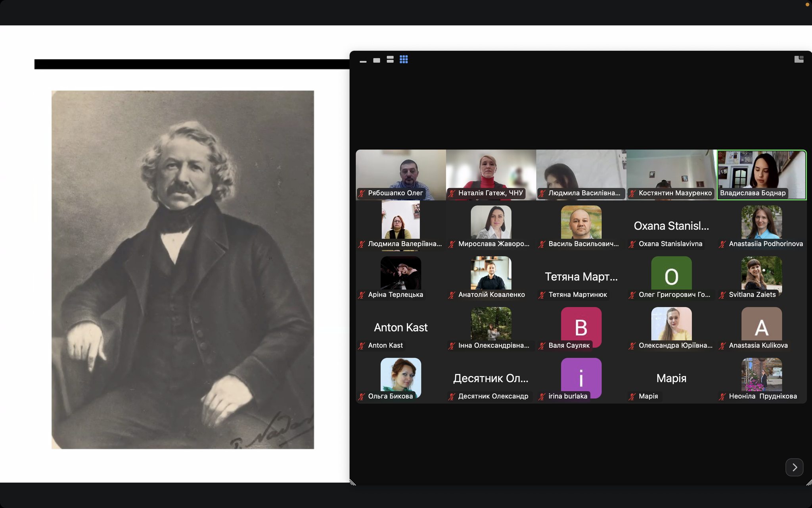Click muted mic icon beside Аріна Терлецька
This screenshot has width=812, height=508.
tap(362, 295)
